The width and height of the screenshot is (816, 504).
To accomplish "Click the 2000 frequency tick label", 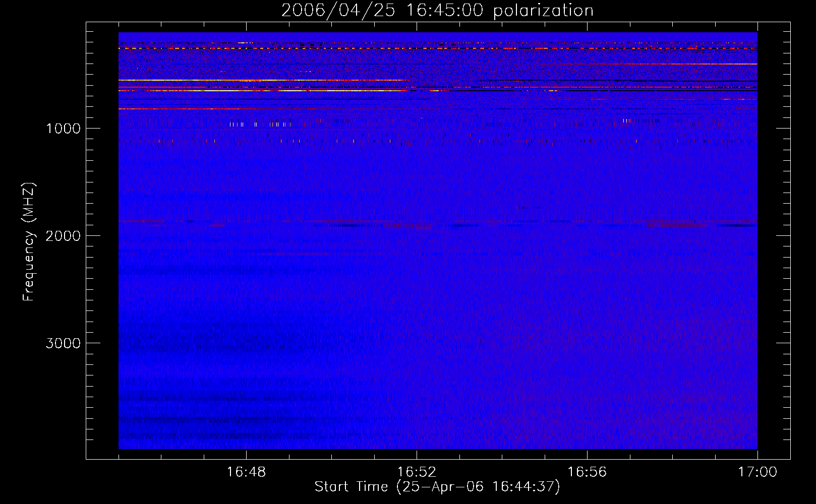I will tap(63, 236).
